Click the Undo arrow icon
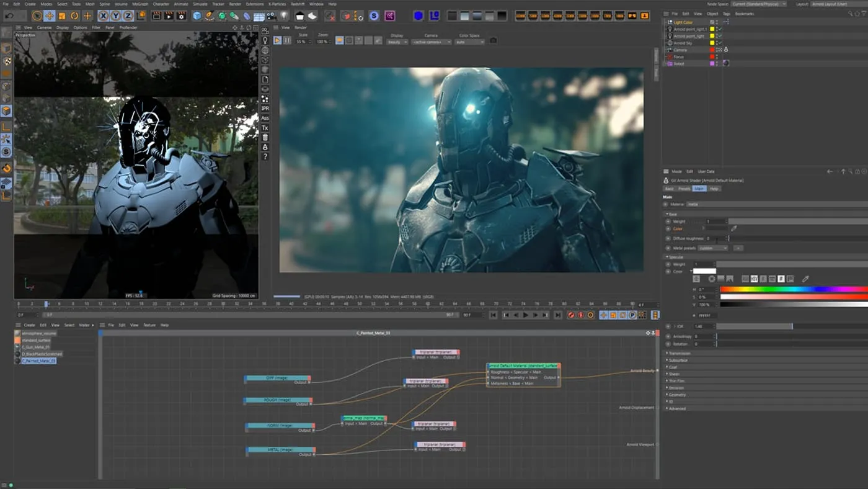 coord(9,16)
